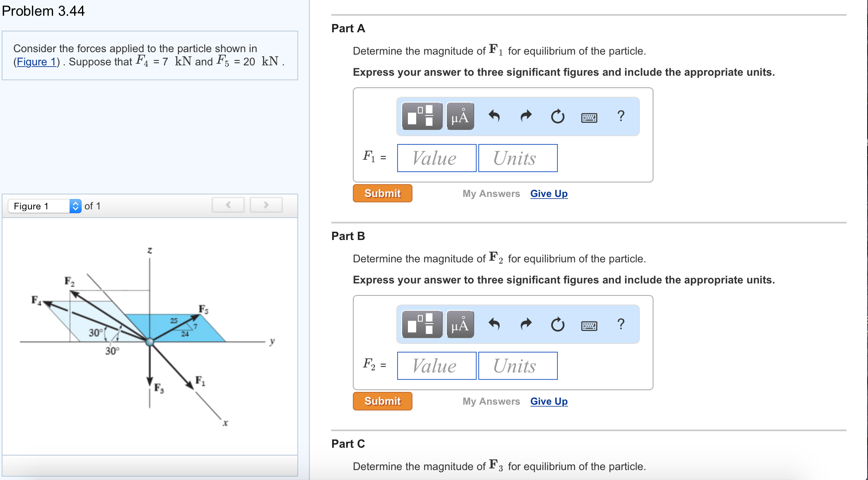The width and height of the screenshot is (868, 480).
Task: Open equation help via the question mark in Part B
Action: (x=621, y=324)
